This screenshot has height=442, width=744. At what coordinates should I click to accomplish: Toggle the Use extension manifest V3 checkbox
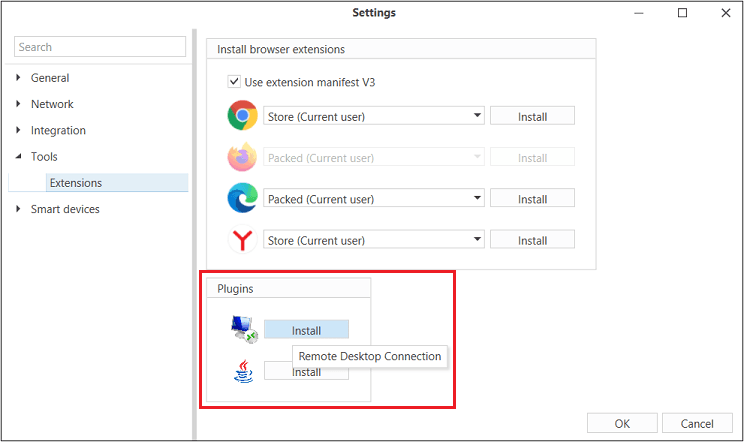(234, 82)
